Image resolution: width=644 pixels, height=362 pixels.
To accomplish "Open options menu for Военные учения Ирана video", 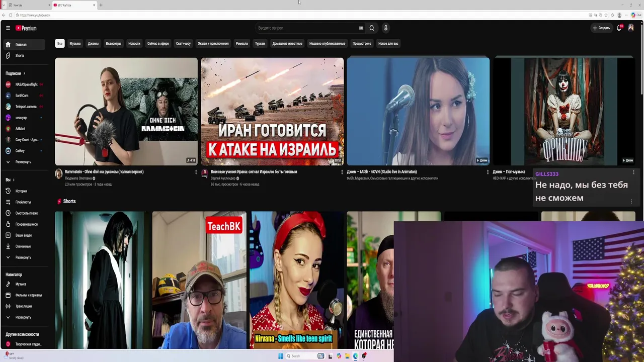I will (342, 172).
